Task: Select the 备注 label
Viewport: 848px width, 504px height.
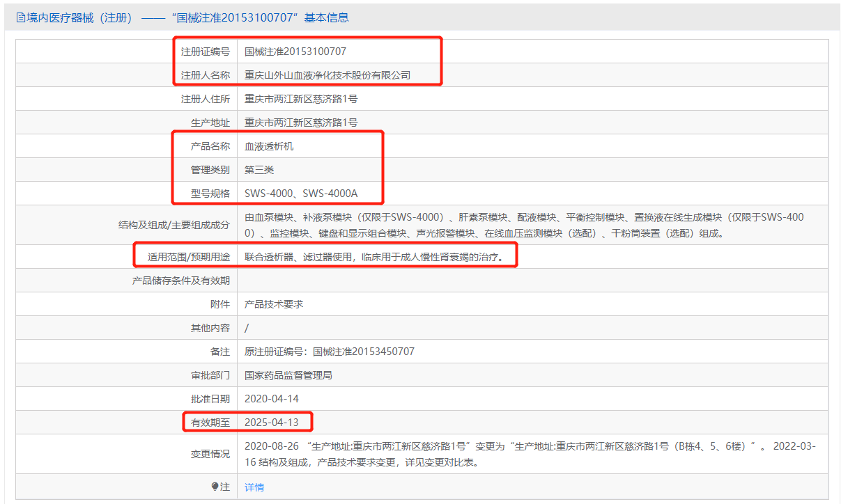Action: pyautogui.click(x=220, y=352)
